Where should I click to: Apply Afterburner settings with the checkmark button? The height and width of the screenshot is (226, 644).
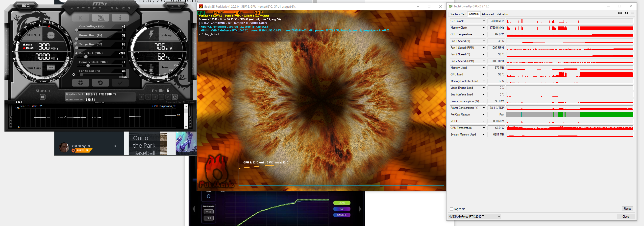(x=120, y=83)
